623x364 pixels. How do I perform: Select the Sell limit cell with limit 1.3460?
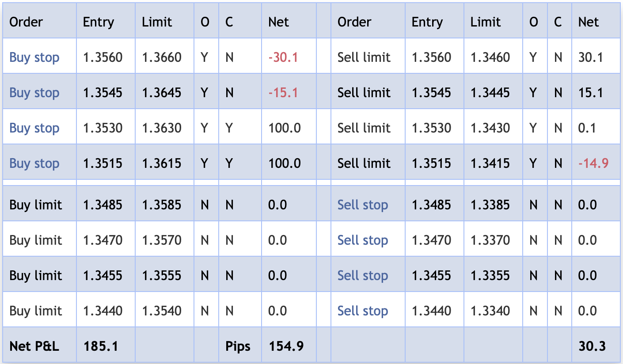[x=364, y=57]
